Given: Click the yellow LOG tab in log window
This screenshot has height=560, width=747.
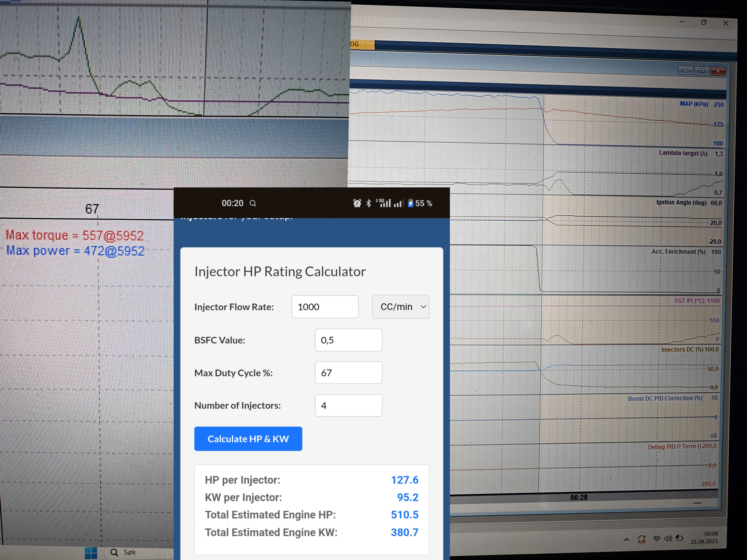Looking at the screenshot, I should (362, 44).
